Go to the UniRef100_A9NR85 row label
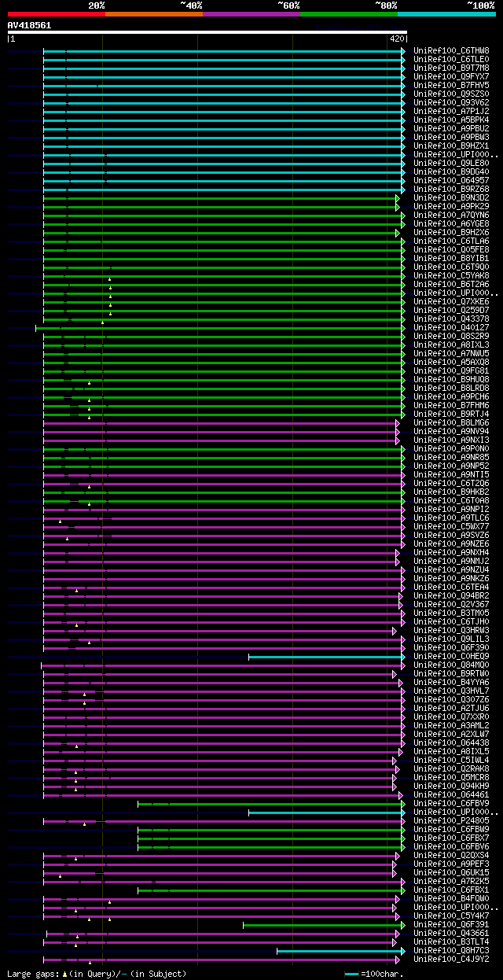The height and width of the screenshot is (980, 503). 451,458
